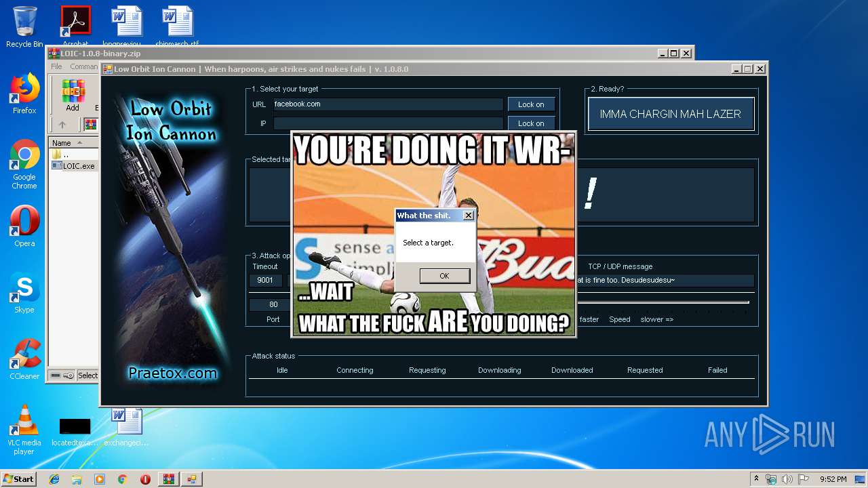Select LOIC.exe in the WinRAR file list

click(73, 165)
